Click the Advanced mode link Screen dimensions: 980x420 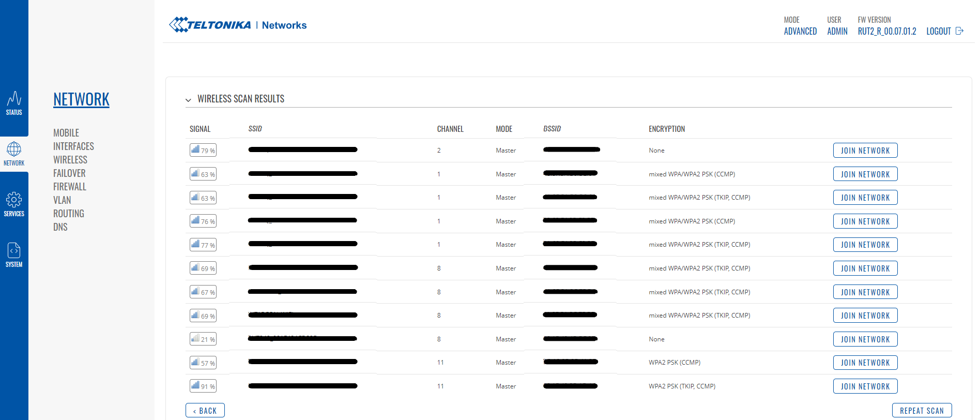(x=800, y=31)
